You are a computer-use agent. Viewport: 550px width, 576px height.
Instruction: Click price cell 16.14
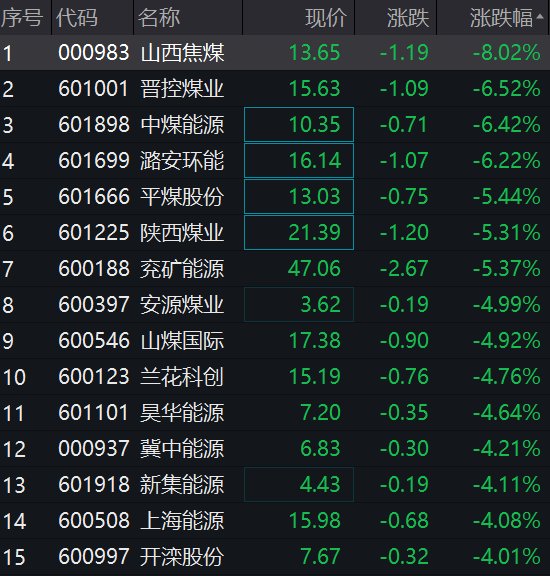(x=299, y=161)
